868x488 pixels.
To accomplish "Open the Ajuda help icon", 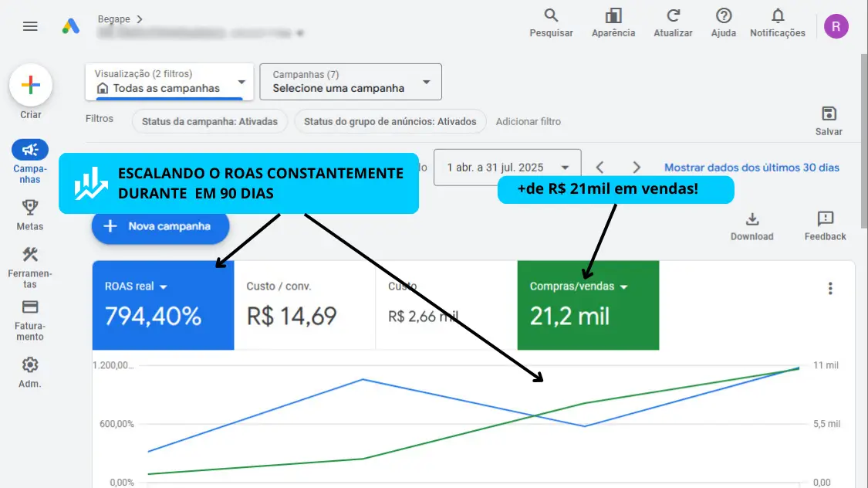I will pyautogui.click(x=723, y=16).
